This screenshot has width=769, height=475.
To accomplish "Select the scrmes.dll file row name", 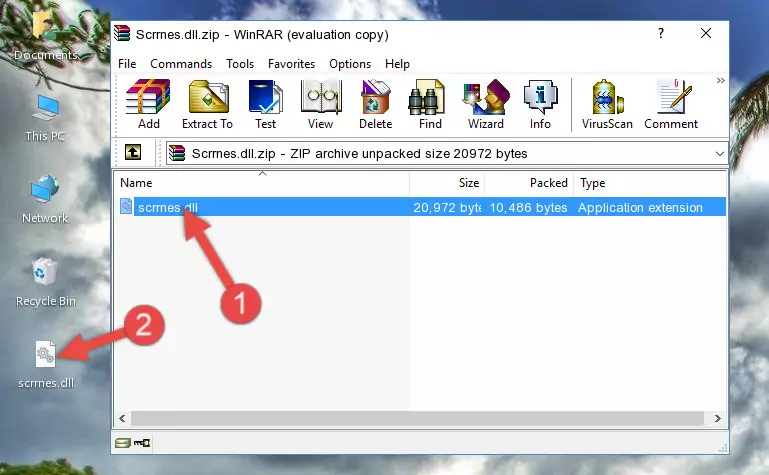I will point(168,207).
